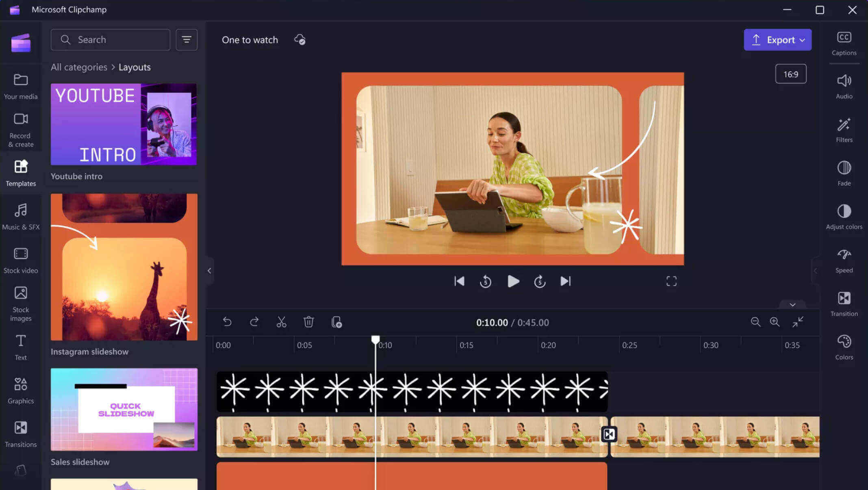Open the Export options dropdown
This screenshot has width=868, height=490.
click(801, 39)
